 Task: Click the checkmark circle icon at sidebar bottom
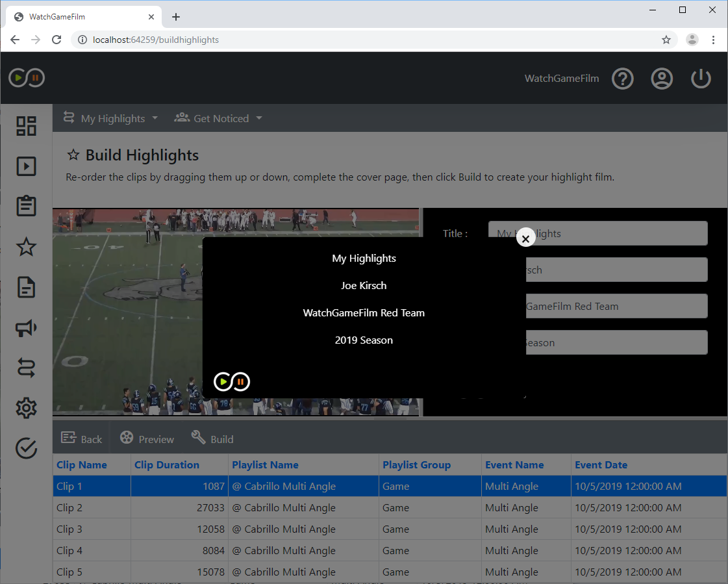click(26, 448)
